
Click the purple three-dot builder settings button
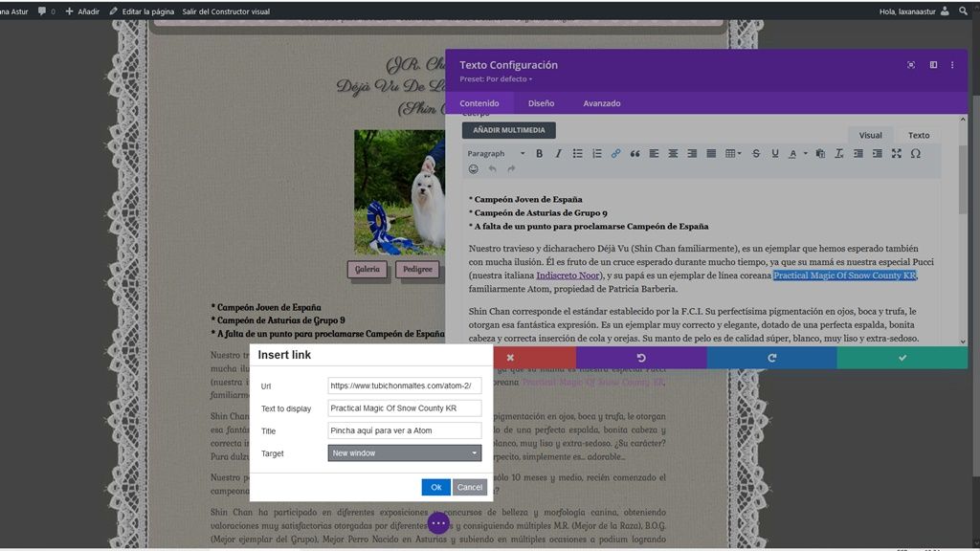tap(438, 522)
